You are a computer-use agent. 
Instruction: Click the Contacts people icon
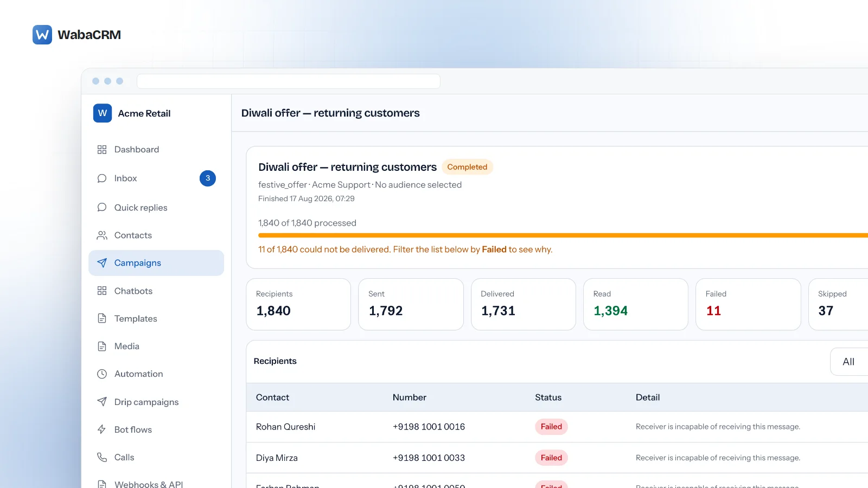tap(102, 235)
